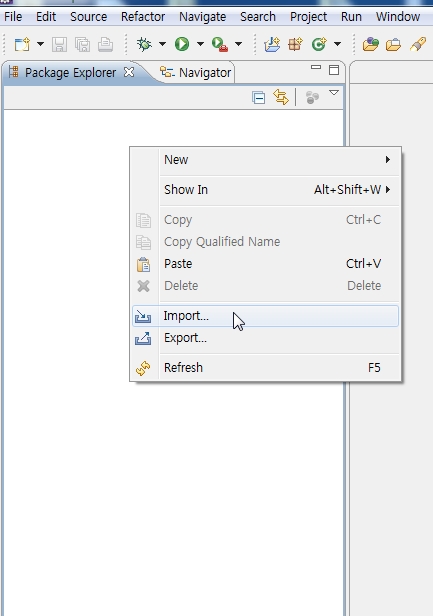Click the green Run button icon
433x616 pixels.
182,44
